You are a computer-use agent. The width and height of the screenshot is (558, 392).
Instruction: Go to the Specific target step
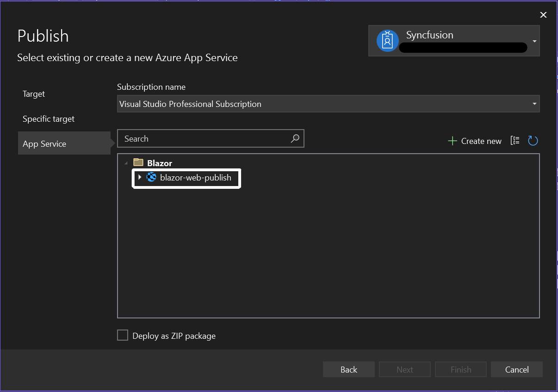tap(48, 118)
